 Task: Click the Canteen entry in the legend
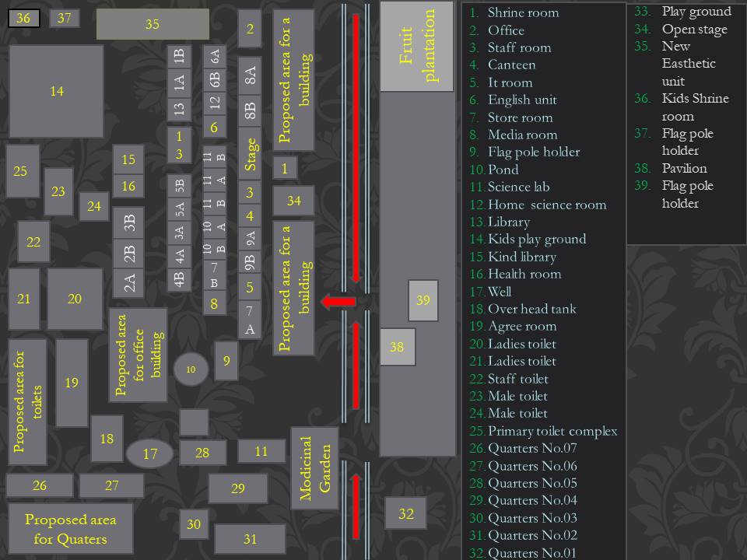click(511, 65)
